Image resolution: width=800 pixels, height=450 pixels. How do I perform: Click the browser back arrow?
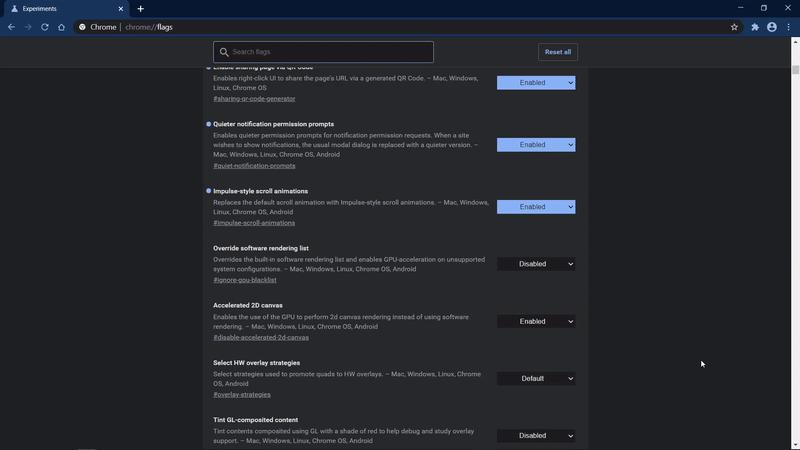pos(11,27)
